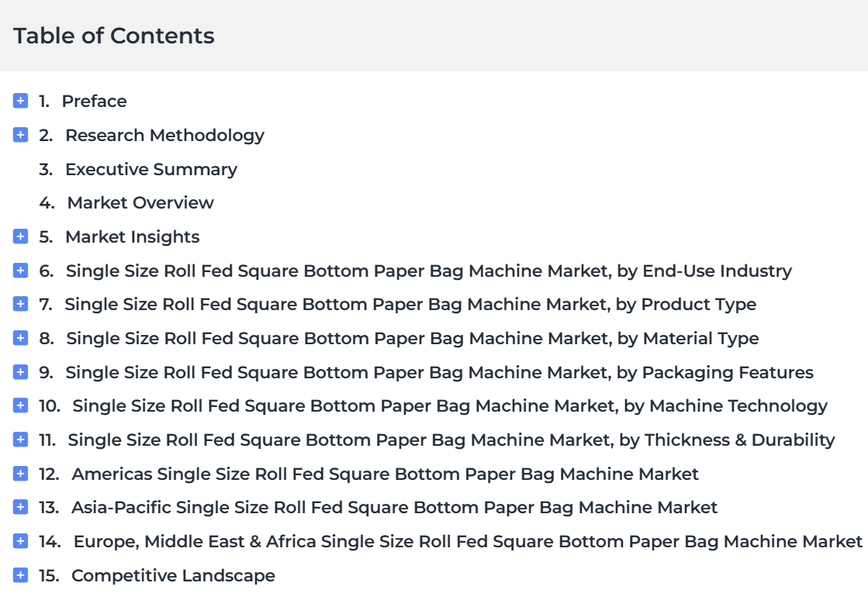Expand Europe, Middle East & Africa section icon

pos(20,540)
